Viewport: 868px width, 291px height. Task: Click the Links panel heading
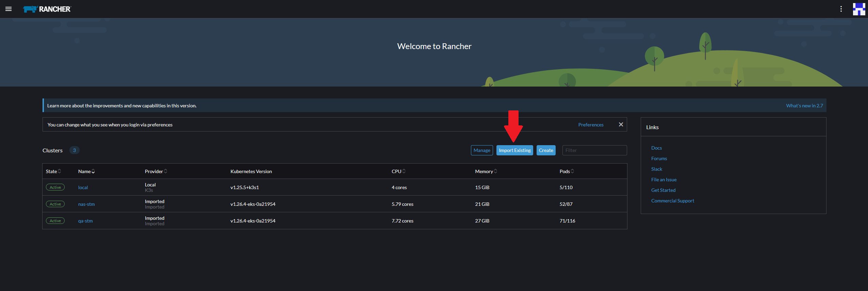[652, 127]
